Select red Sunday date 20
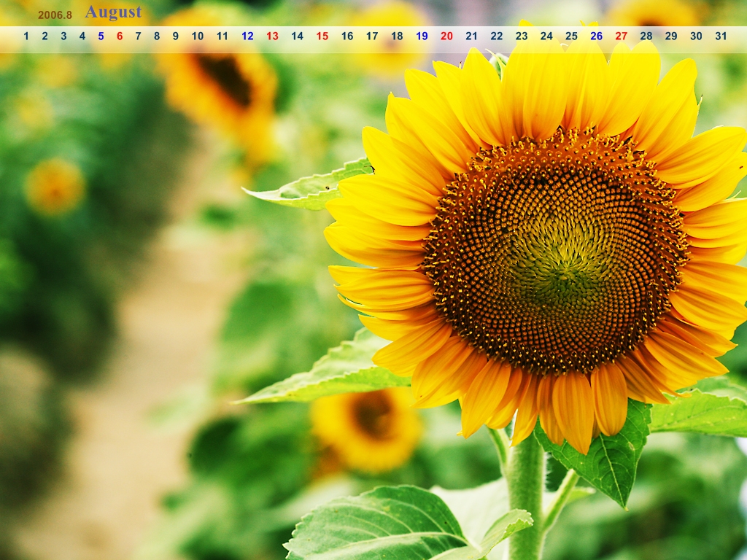This screenshot has width=747, height=560. point(447,36)
